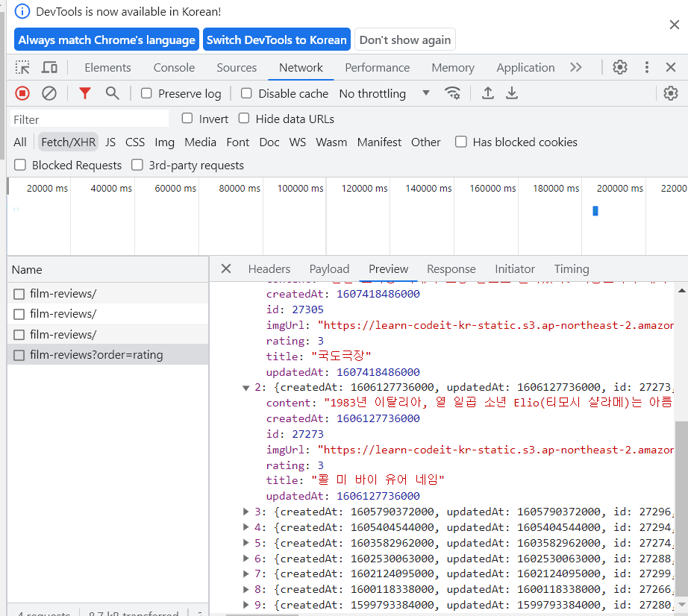Stop recording network log
This screenshot has width=688, height=616.
point(22,93)
